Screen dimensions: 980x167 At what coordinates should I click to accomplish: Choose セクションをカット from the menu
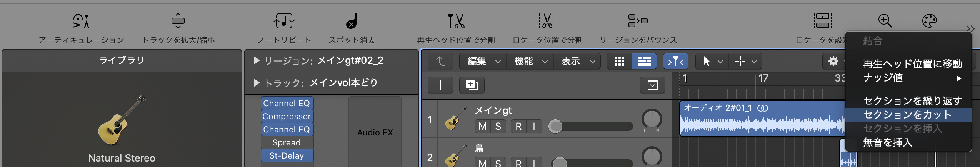[x=907, y=115]
